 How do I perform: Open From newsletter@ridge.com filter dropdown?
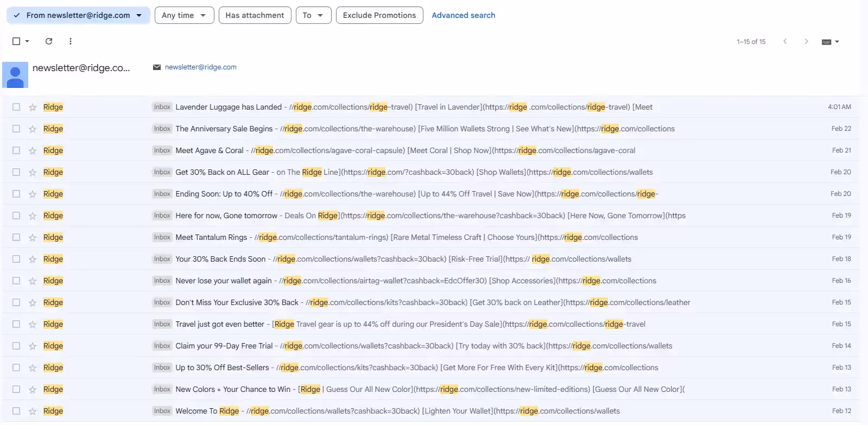(x=78, y=15)
